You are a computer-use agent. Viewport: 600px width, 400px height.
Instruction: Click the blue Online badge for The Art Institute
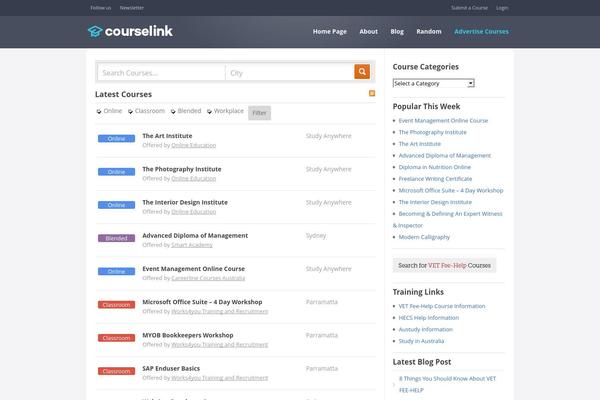(x=116, y=139)
